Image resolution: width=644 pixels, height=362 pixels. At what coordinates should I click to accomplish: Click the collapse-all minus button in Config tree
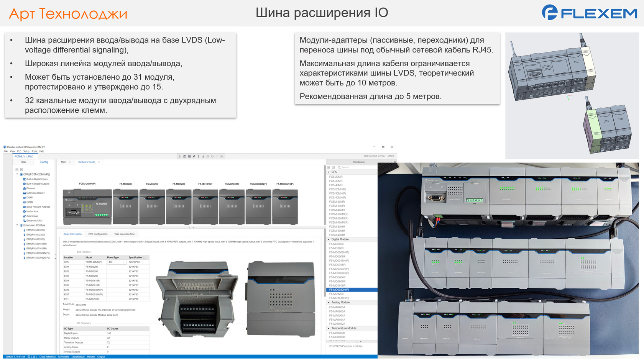point(22,170)
